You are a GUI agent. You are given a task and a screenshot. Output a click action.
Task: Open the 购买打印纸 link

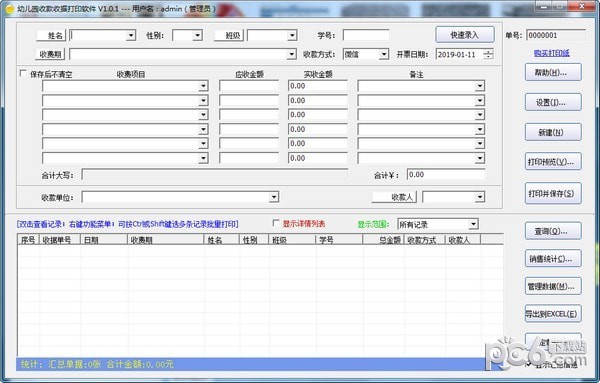click(x=551, y=53)
